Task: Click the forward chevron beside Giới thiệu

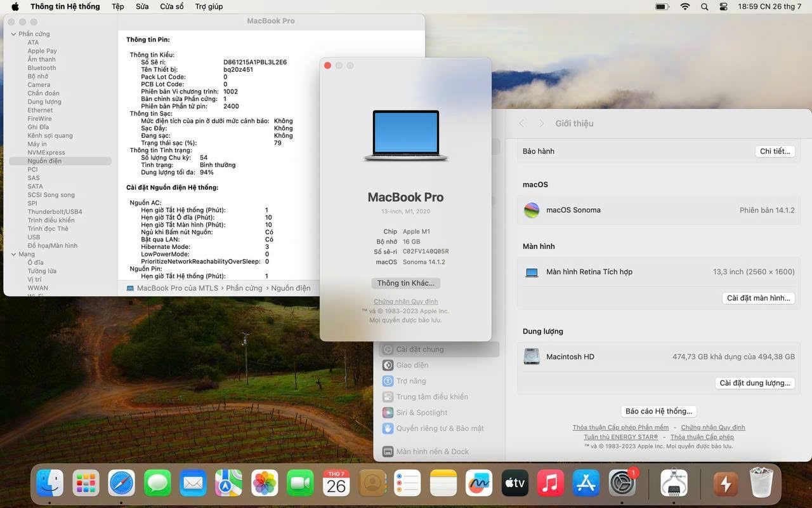Action: [x=541, y=123]
